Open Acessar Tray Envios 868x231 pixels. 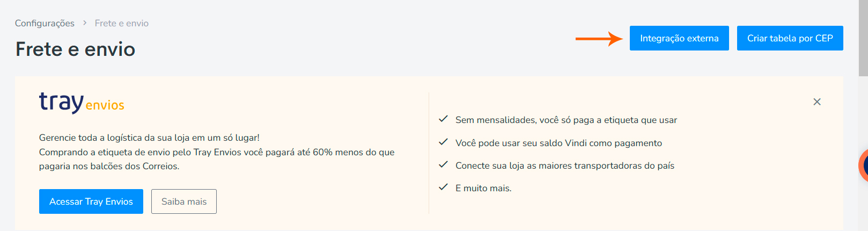coord(91,201)
